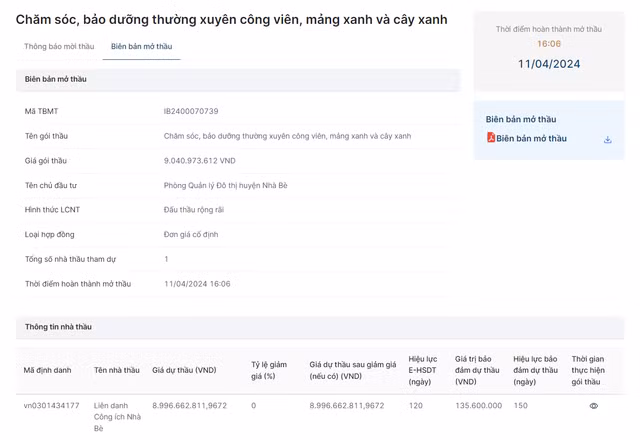Click the Tỷ lệ giảm giá column header
640x440 pixels.
click(269, 369)
